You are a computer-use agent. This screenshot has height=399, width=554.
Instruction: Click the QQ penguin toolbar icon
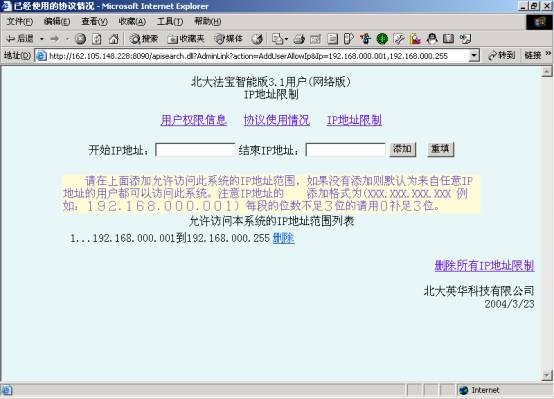pyautogui.click(x=432, y=39)
